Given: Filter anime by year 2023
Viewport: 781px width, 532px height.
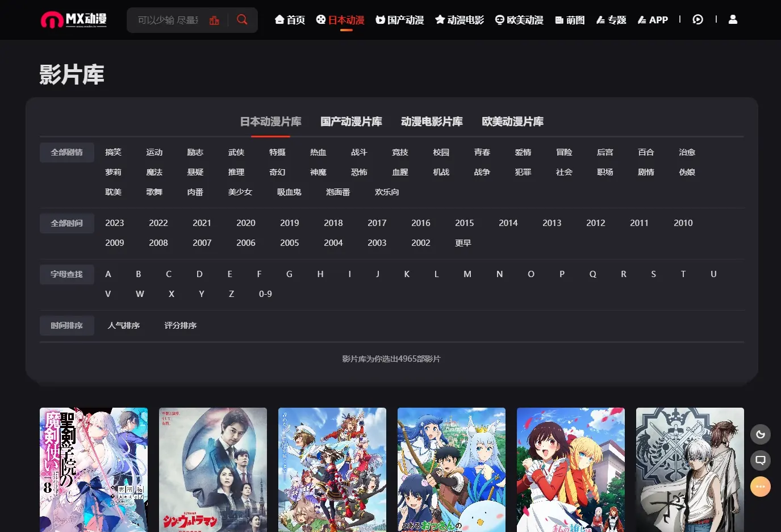Looking at the screenshot, I should (114, 223).
